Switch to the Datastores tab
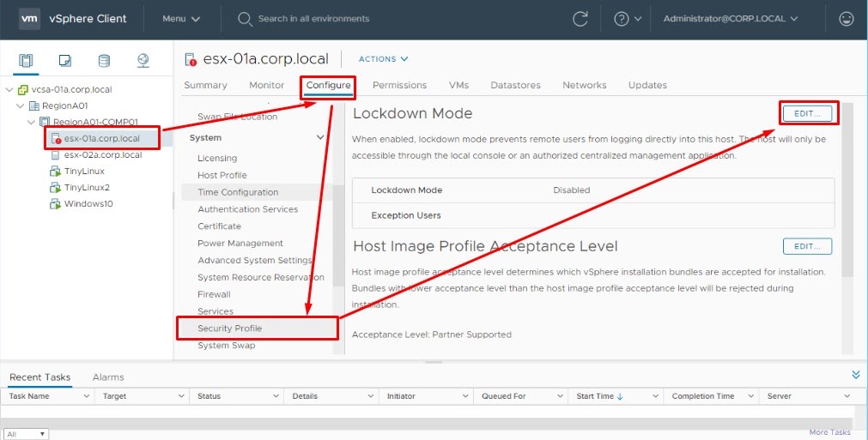The image size is (868, 440). click(515, 85)
